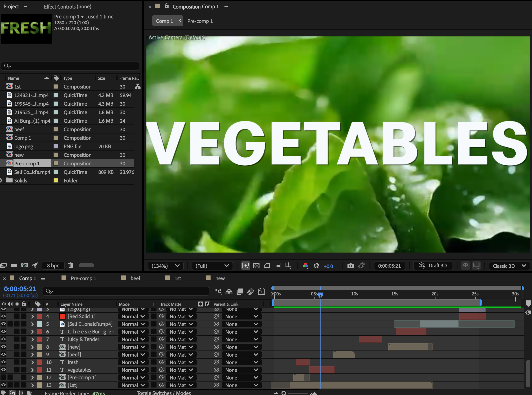Image resolution: width=532 pixels, height=395 pixels.
Task: Toggle visibility of the fresh layer
Action: pos(3,362)
